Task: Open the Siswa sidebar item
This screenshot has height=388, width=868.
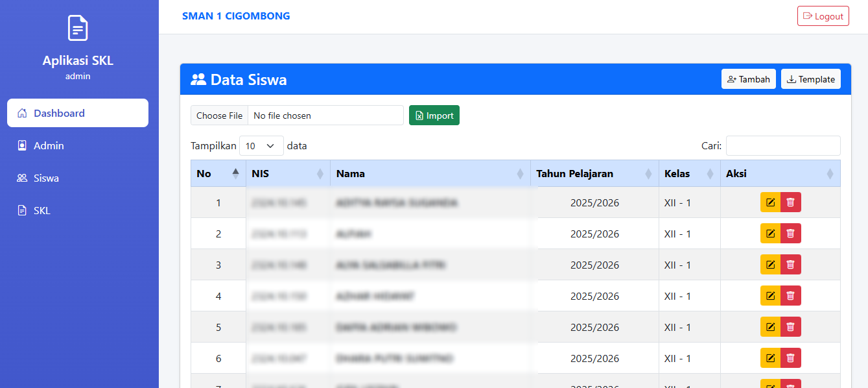Action: coord(78,178)
